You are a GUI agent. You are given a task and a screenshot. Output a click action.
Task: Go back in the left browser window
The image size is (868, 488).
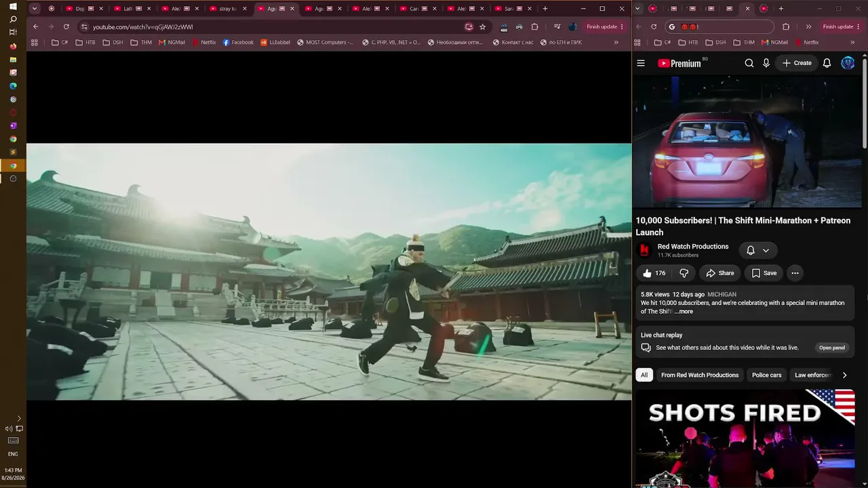coord(36,26)
